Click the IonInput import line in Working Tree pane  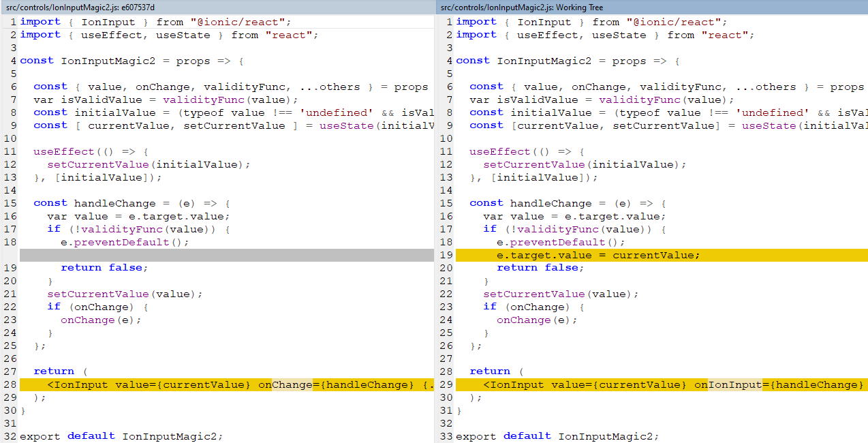tap(591, 22)
